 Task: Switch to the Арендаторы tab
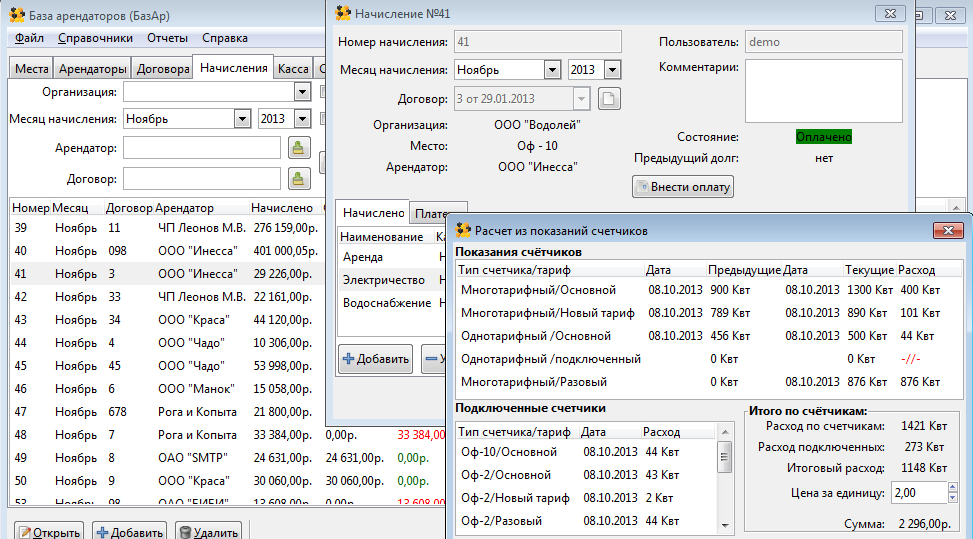click(x=92, y=68)
